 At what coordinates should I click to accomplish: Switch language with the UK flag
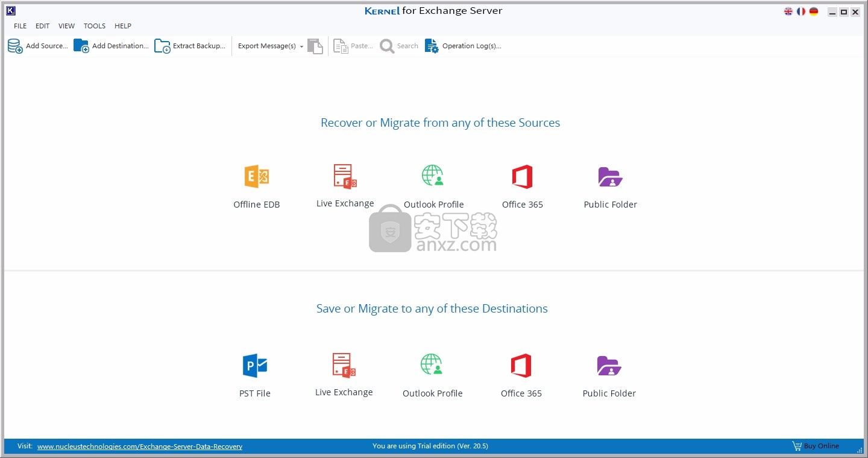(x=788, y=11)
